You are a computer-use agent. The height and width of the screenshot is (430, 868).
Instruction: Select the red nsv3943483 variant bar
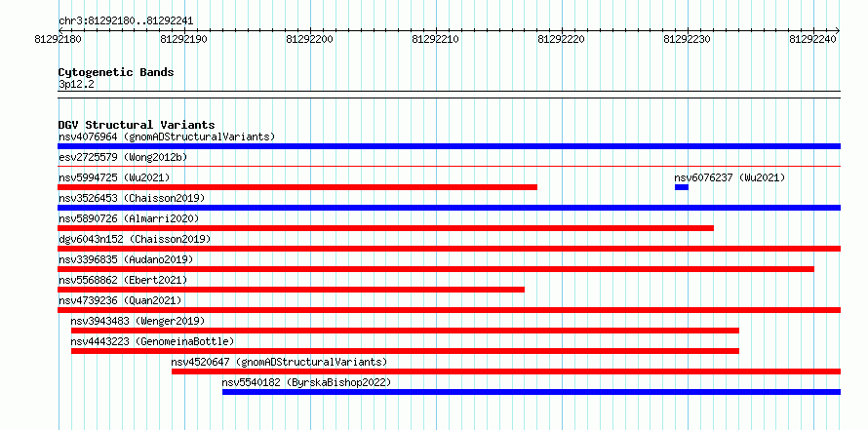point(405,331)
